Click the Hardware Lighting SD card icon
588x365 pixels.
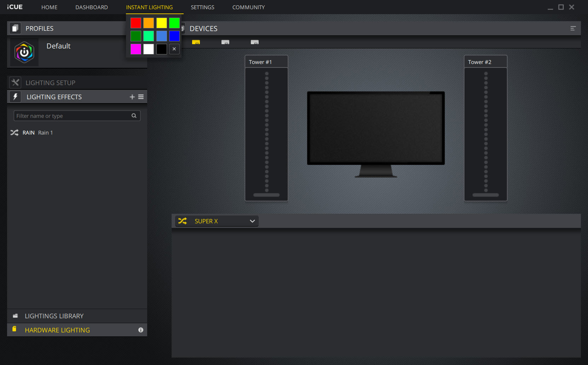[x=15, y=329]
